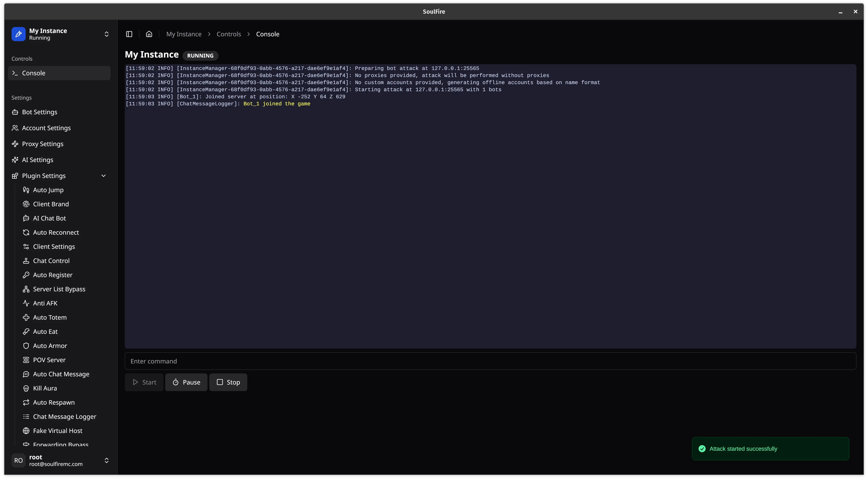This screenshot has height=479, width=868.
Task: Open Account Settings page
Action: click(46, 128)
